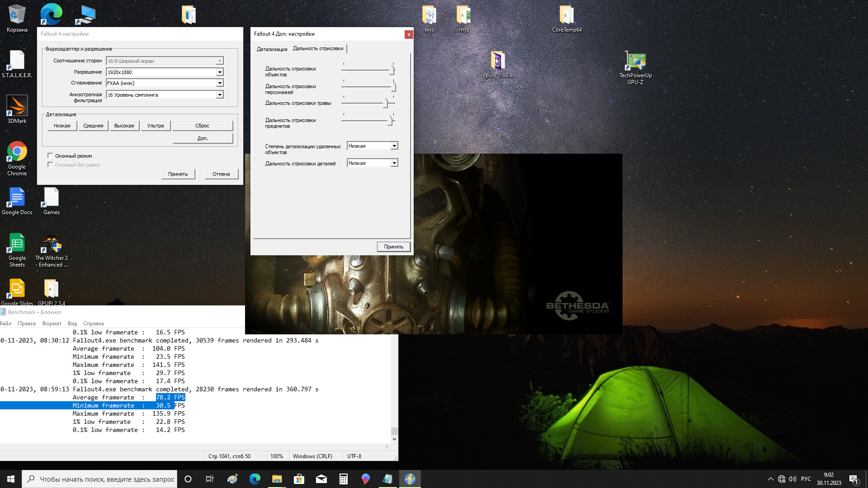The width and height of the screenshot is (868, 488).
Task: Click the Ультра detail preset button
Action: [x=155, y=126]
